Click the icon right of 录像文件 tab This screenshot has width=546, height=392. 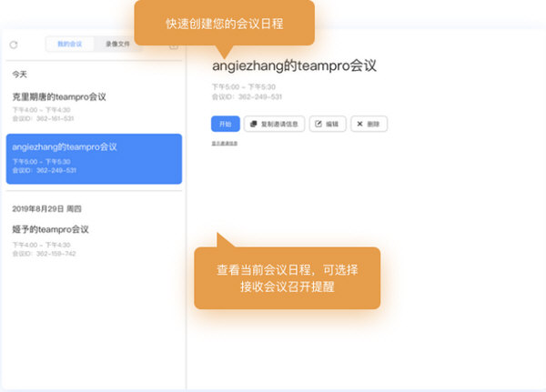tap(173, 45)
